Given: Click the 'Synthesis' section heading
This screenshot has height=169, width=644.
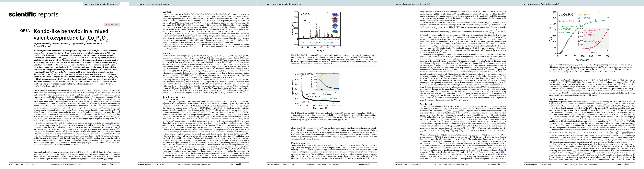Looking at the screenshot, I should (x=167, y=12).
